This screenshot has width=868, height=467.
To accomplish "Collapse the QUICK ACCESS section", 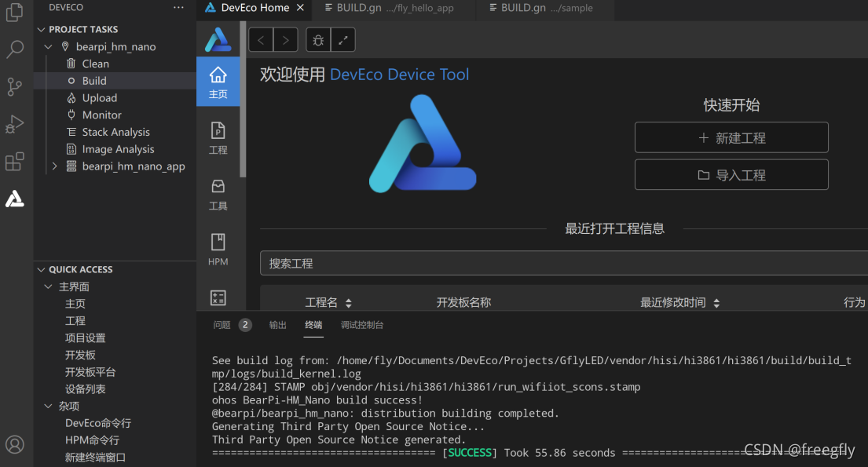I will [x=41, y=269].
